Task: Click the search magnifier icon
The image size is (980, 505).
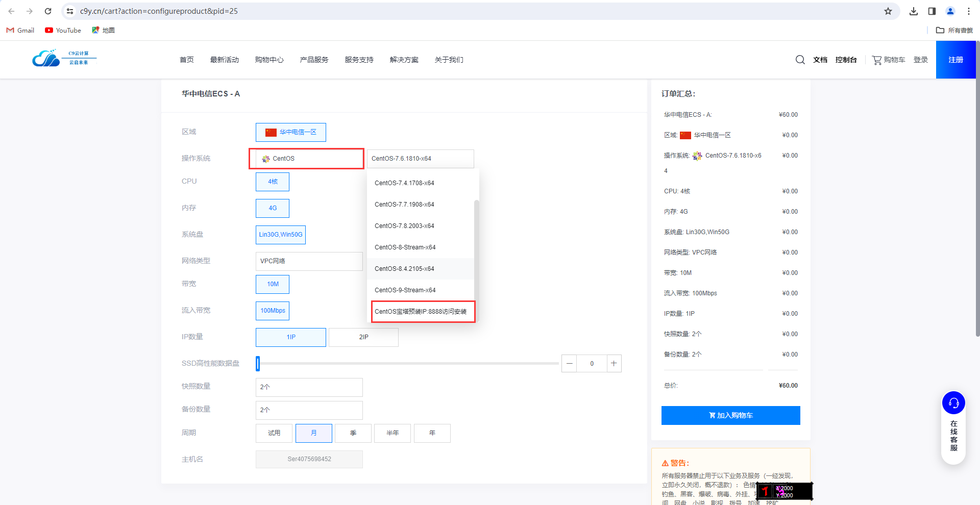Action: coord(800,60)
